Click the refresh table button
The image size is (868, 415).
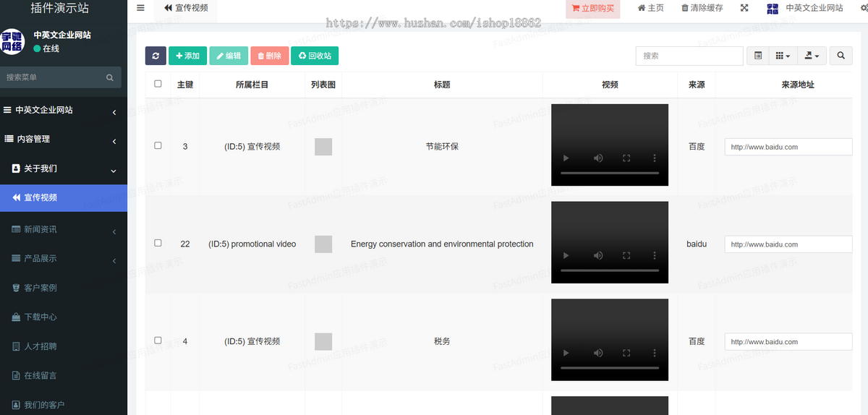pos(156,56)
